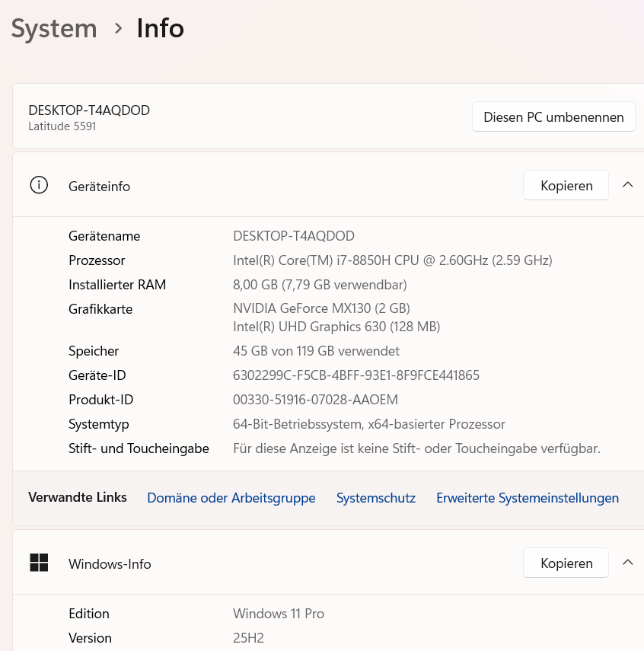Click the Verwandte Links label
The image size is (644, 651).
click(x=77, y=497)
